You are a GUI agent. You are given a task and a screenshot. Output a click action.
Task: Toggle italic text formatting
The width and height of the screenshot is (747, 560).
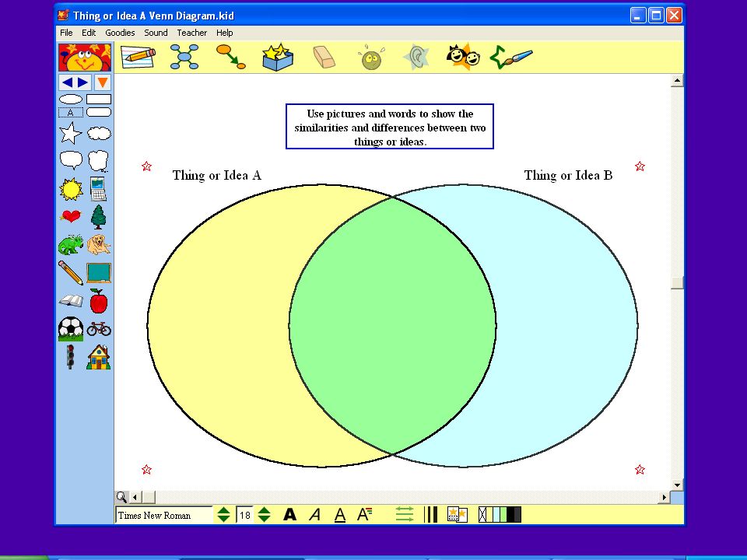315,515
